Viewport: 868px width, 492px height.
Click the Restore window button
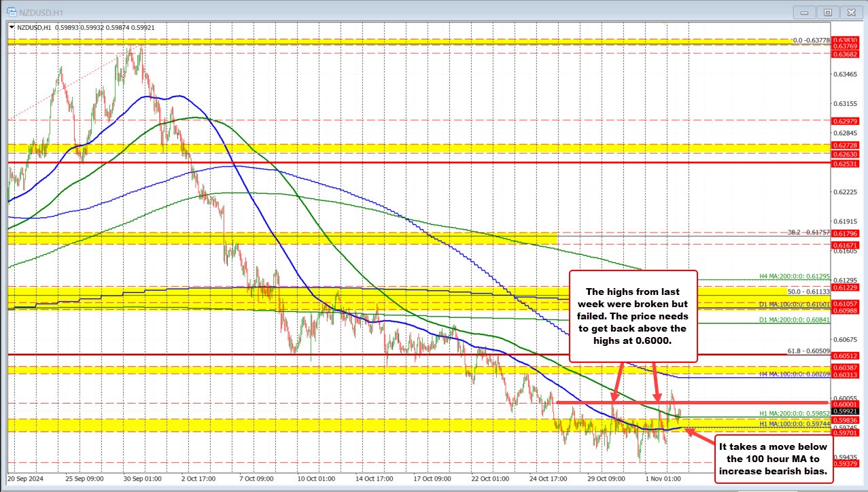point(827,12)
